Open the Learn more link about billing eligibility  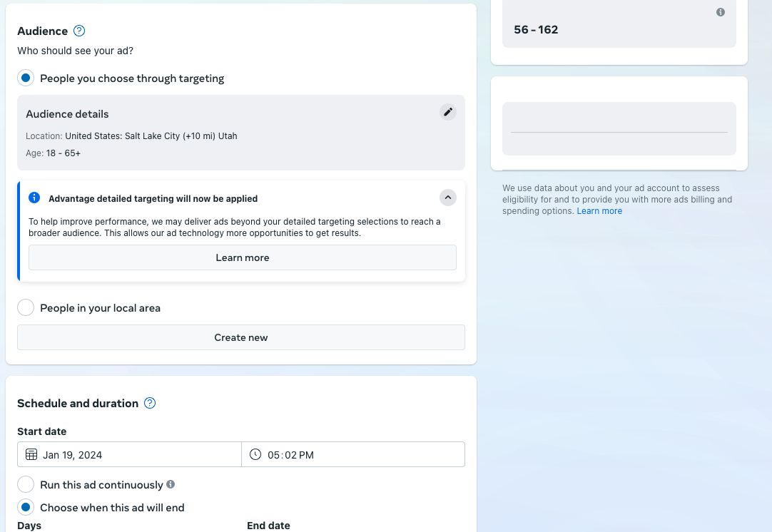coord(599,210)
